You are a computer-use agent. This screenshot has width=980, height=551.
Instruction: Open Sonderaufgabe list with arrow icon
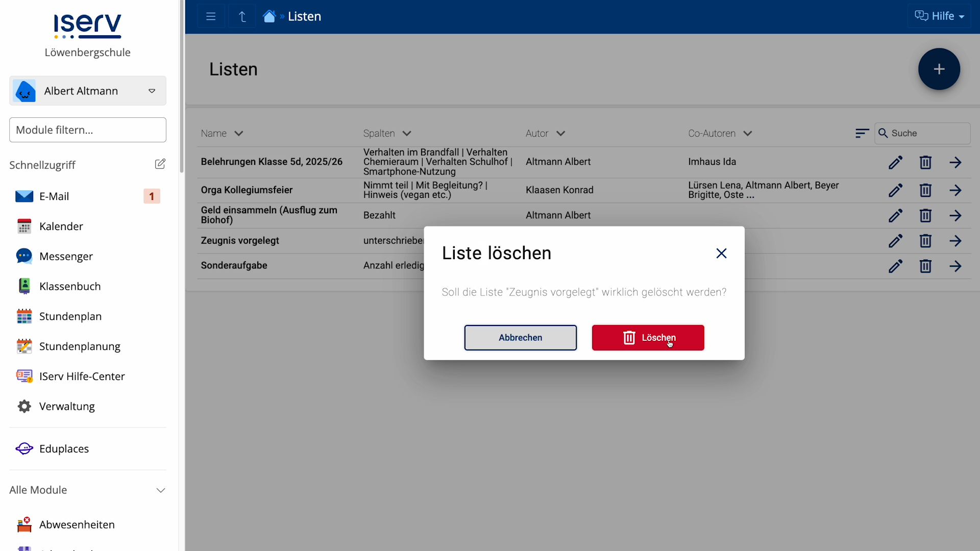(x=955, y=266)
